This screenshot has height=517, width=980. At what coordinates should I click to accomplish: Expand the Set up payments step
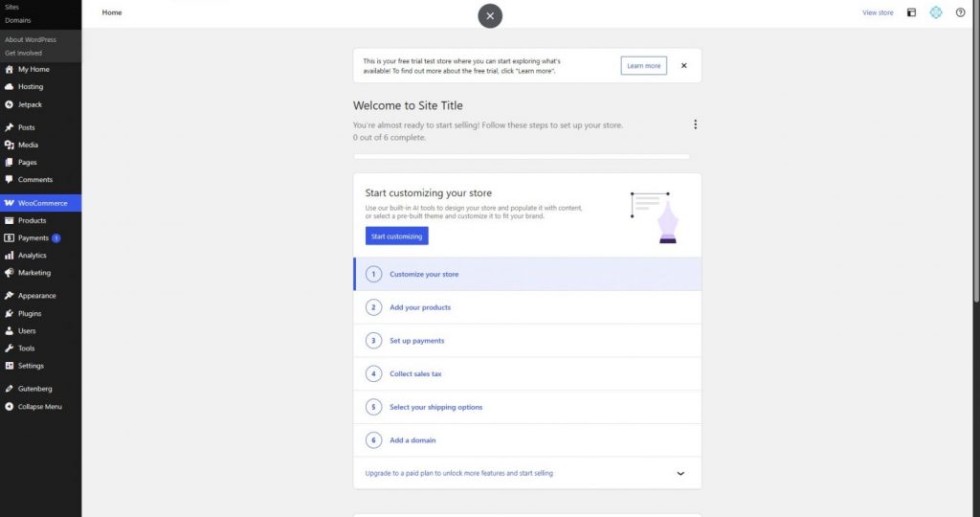pyautogui.click(x=416, y=341)
